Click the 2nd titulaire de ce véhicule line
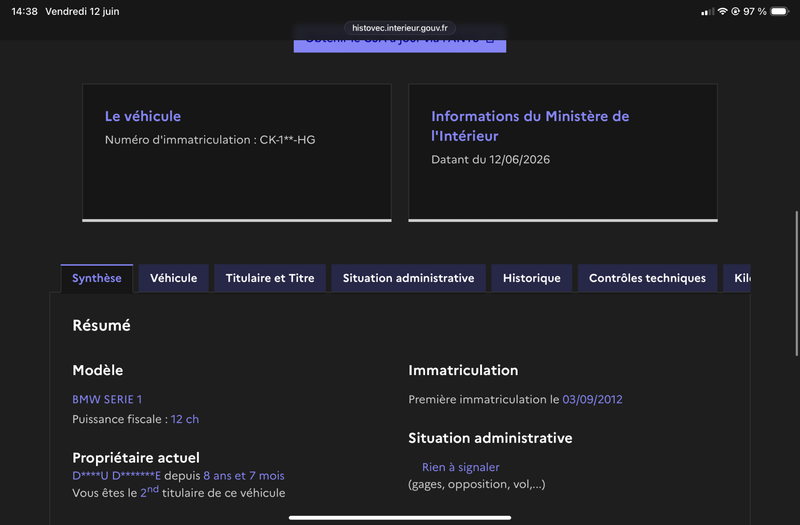This screenshot has width=800, height=525. pyautogui.click(x=179, y=492)
